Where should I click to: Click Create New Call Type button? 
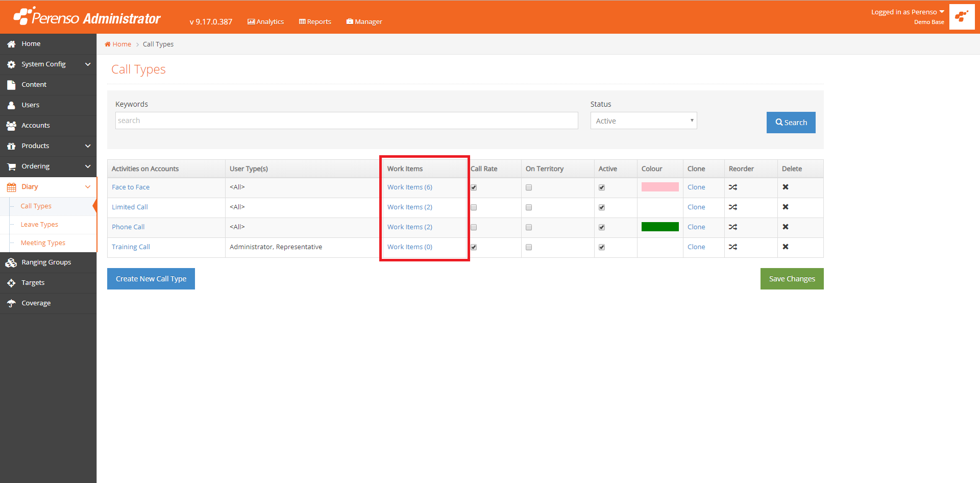151,279
